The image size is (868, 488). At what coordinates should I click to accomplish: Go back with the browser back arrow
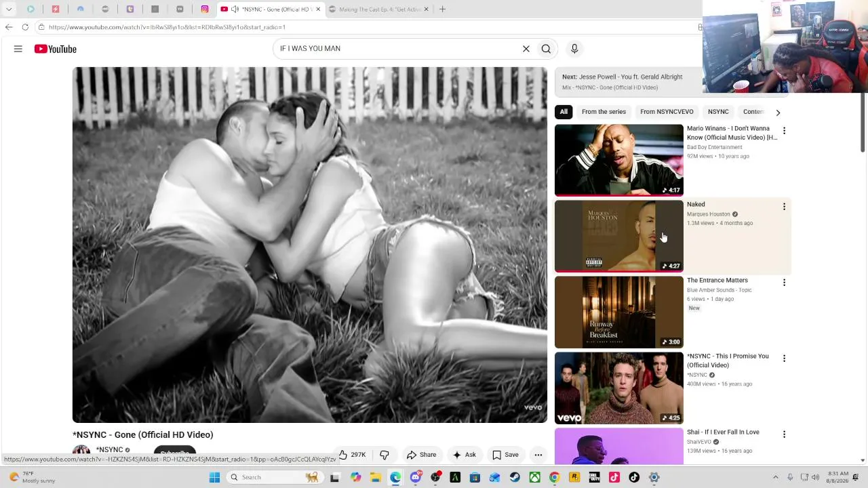9,27
